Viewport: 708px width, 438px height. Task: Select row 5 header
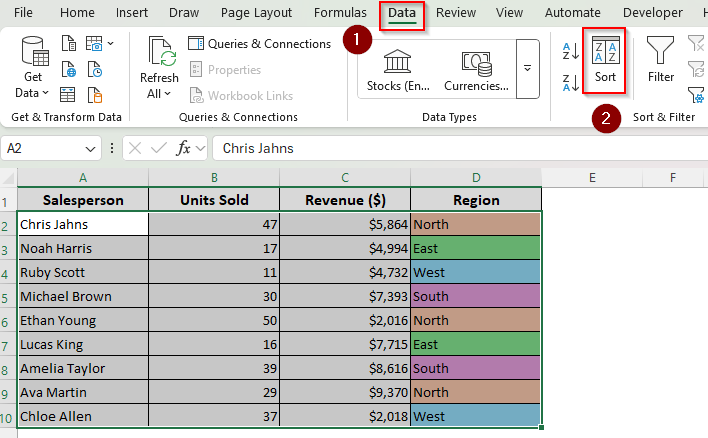(x=8, y=297)
